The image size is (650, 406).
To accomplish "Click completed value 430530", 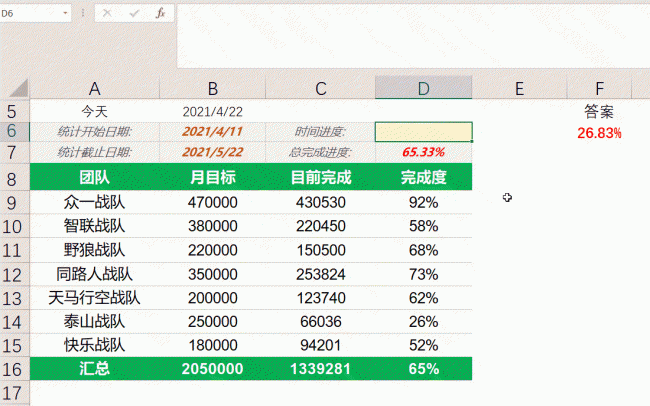I will pyautogui.click(x=320, y=202).
